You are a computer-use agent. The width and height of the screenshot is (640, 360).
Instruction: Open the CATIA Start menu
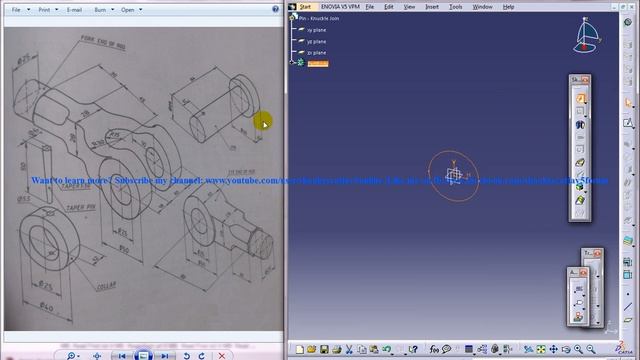305,7
